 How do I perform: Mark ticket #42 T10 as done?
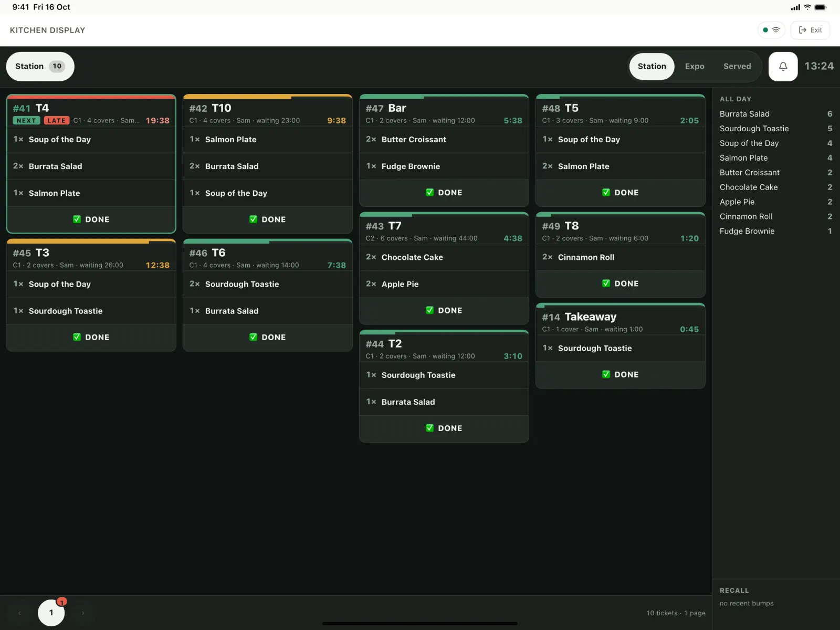pyautogui.click(x=267, y=219)
